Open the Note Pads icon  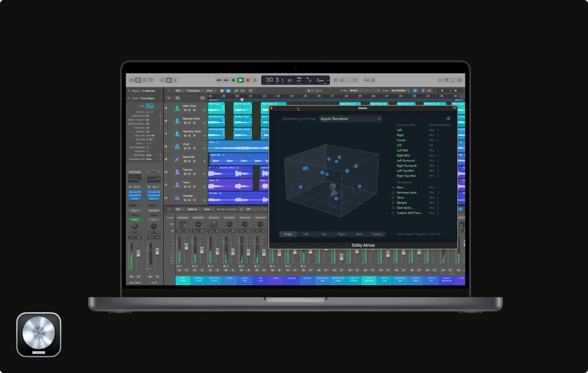[447, 80]
